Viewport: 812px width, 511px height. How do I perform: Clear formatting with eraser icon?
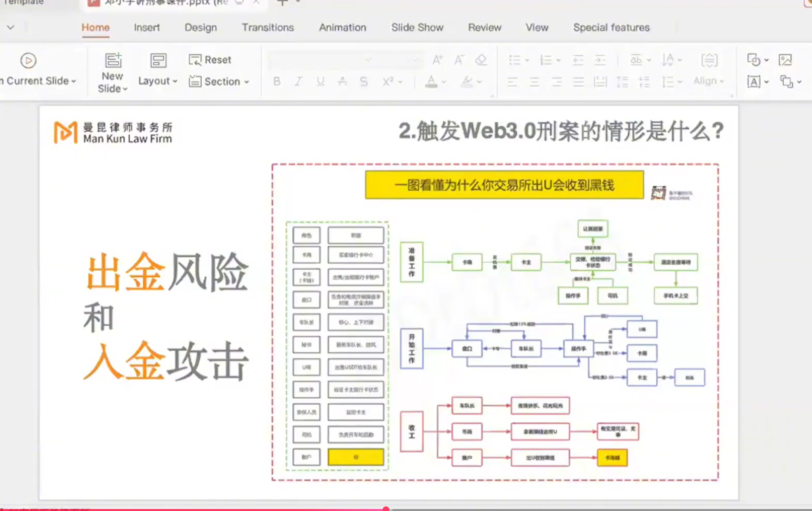(481, 60)
